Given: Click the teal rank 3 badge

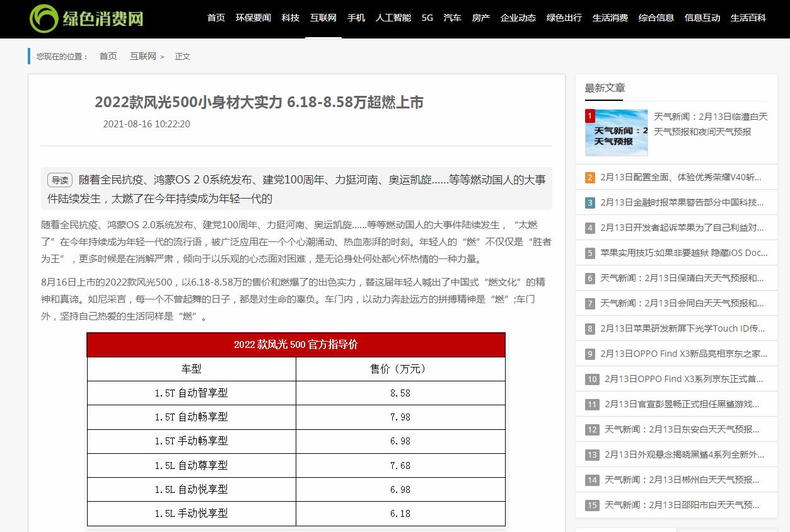Looking at the screenshot, I should click(x=590, y=203).
